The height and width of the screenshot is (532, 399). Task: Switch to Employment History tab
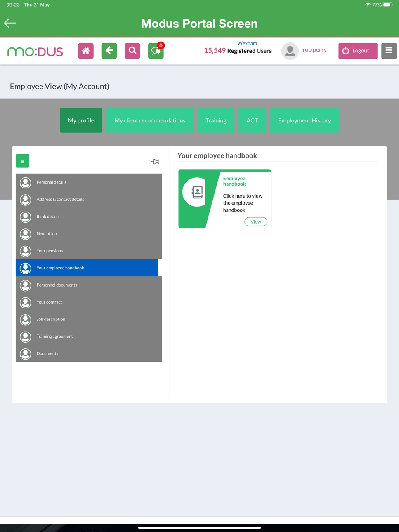click(x=305, y=120)
